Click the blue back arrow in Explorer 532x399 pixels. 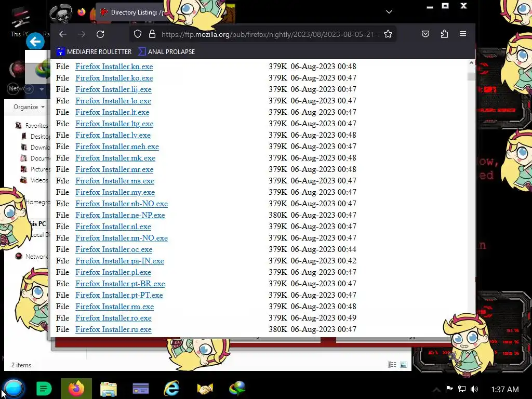(35, 42)
